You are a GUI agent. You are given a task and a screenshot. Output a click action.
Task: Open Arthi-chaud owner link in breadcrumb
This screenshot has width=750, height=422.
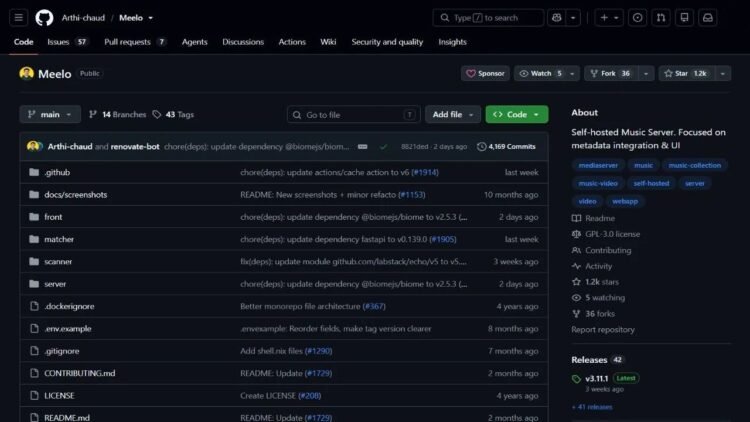tap(83, 18)
